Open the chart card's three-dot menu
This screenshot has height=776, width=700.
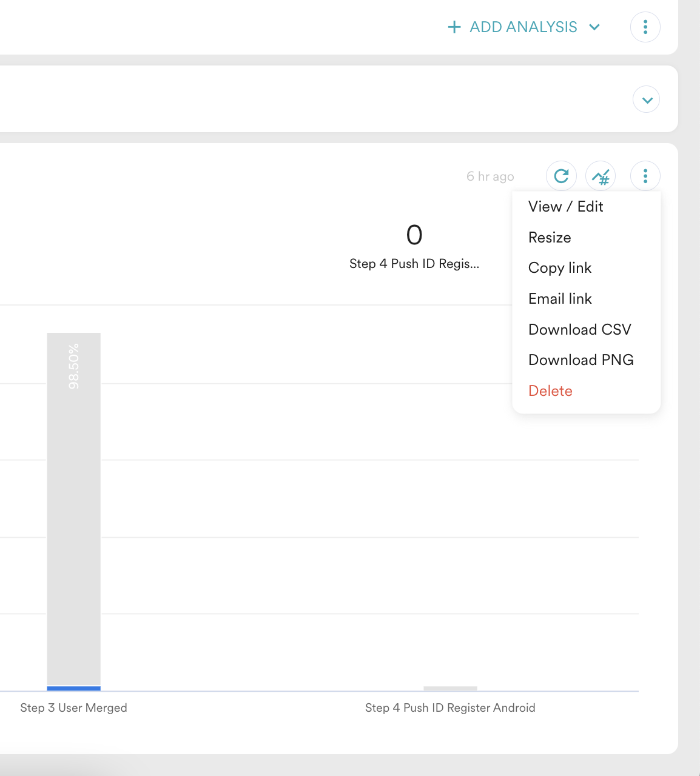click(x=645, y=176)
